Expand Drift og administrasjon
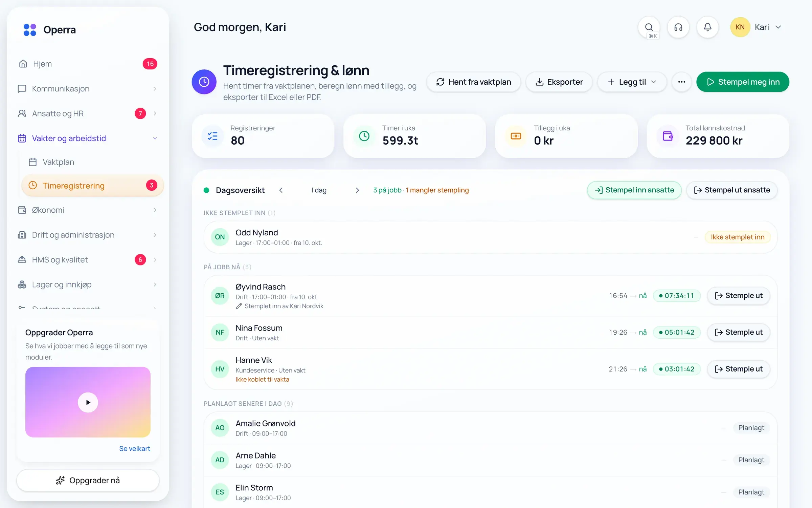This screenshot has width=812, height=508. (x=88, y=235)
